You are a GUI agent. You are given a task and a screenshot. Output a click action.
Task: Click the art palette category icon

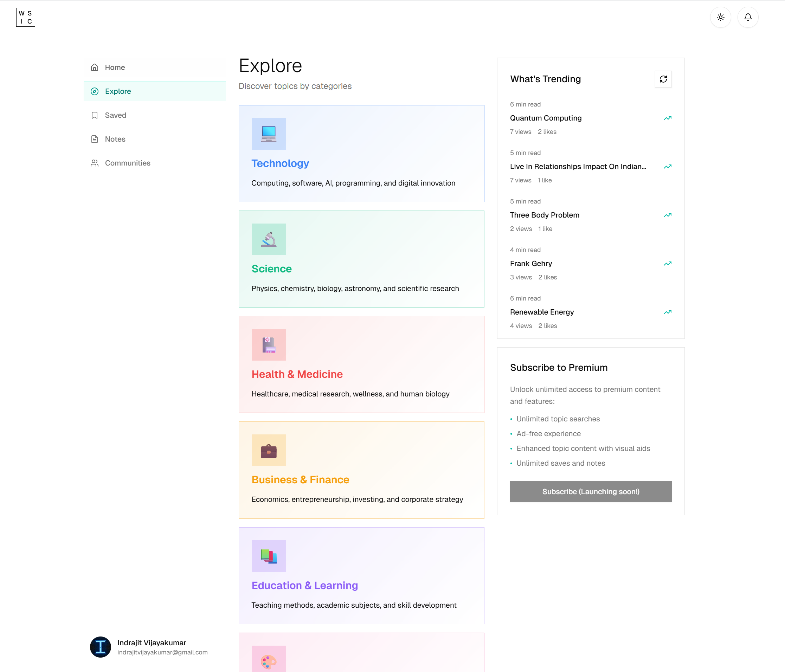coord(268,660)
